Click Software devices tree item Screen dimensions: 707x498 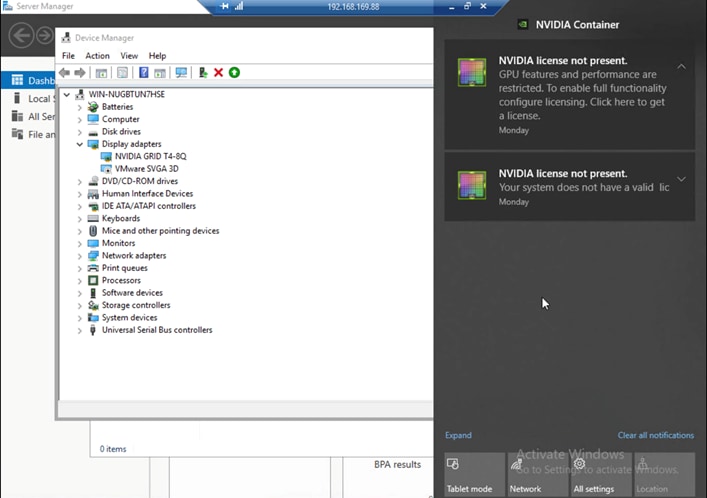(x=132, y=293)
